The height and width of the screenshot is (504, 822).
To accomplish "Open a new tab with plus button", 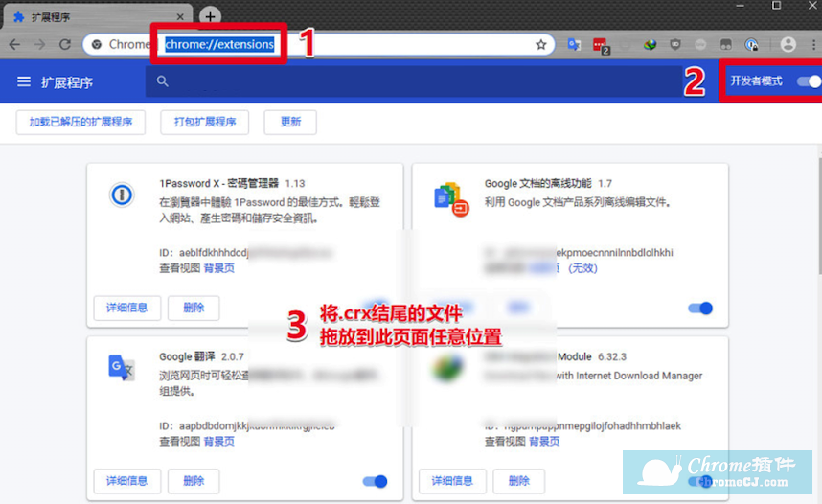I will (x=210, y=17).
